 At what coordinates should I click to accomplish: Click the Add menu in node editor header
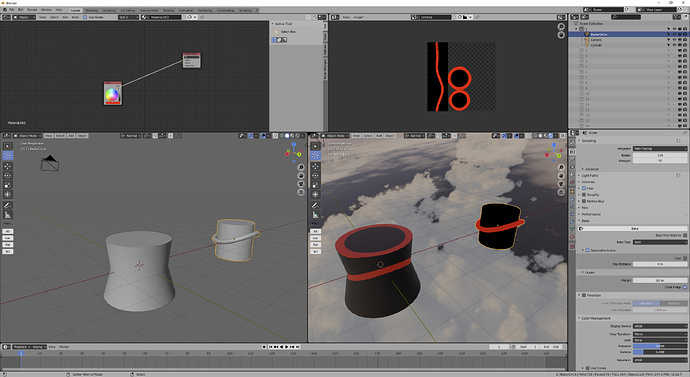pos(65,17)
